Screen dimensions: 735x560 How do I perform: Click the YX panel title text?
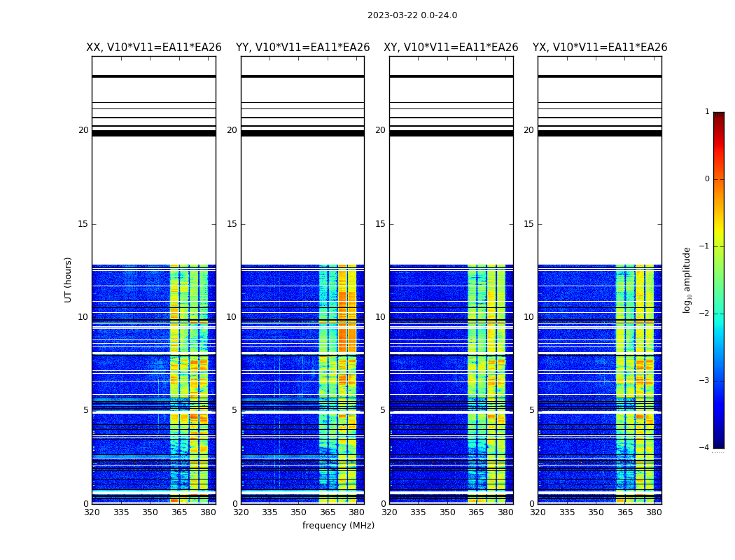click(600, 48)
